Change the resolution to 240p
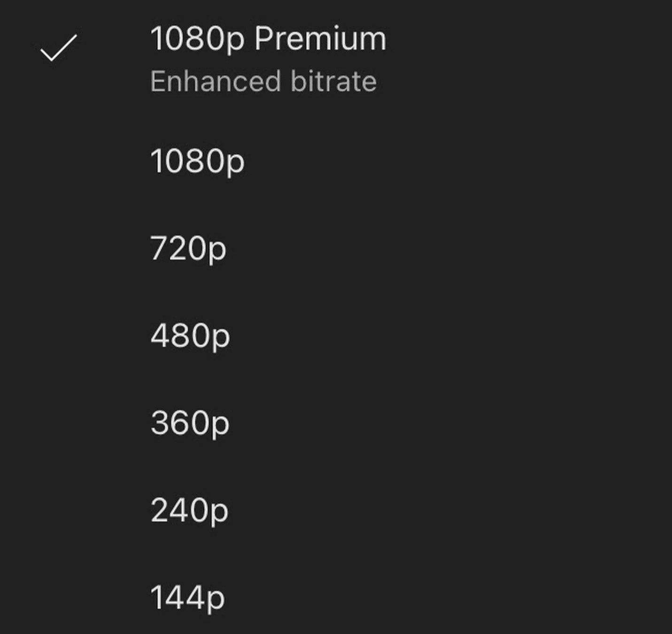This screenshot has height=634, width=672. point(189,511)
